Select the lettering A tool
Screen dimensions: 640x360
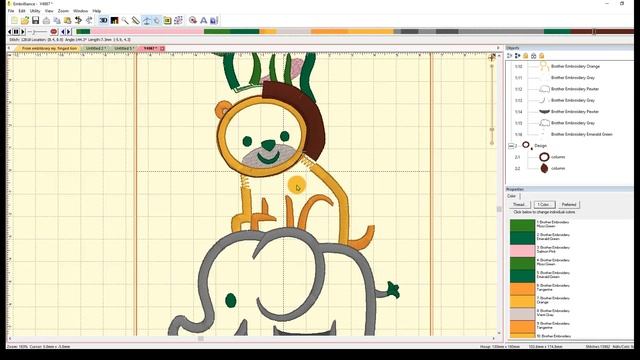203,20
